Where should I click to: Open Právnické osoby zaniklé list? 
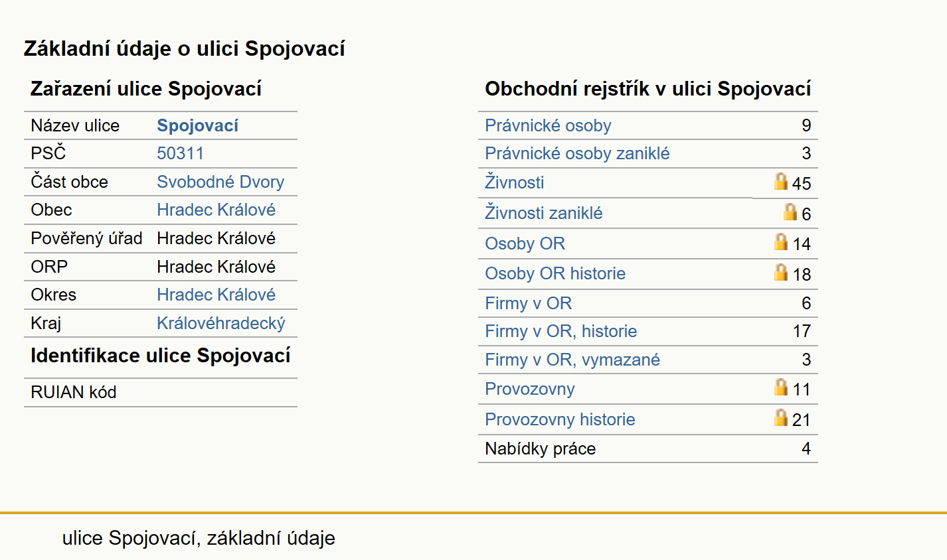point(577,153)
